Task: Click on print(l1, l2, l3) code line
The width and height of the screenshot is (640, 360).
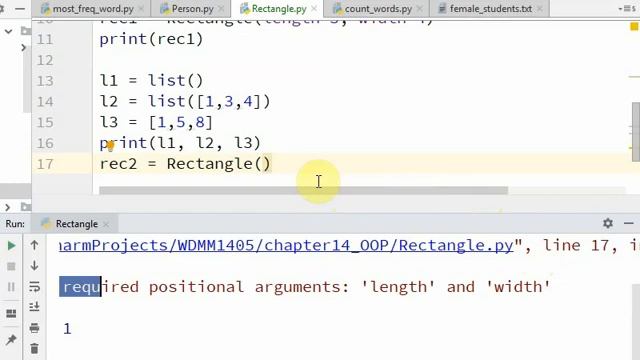Action: (x=180, y=143)
